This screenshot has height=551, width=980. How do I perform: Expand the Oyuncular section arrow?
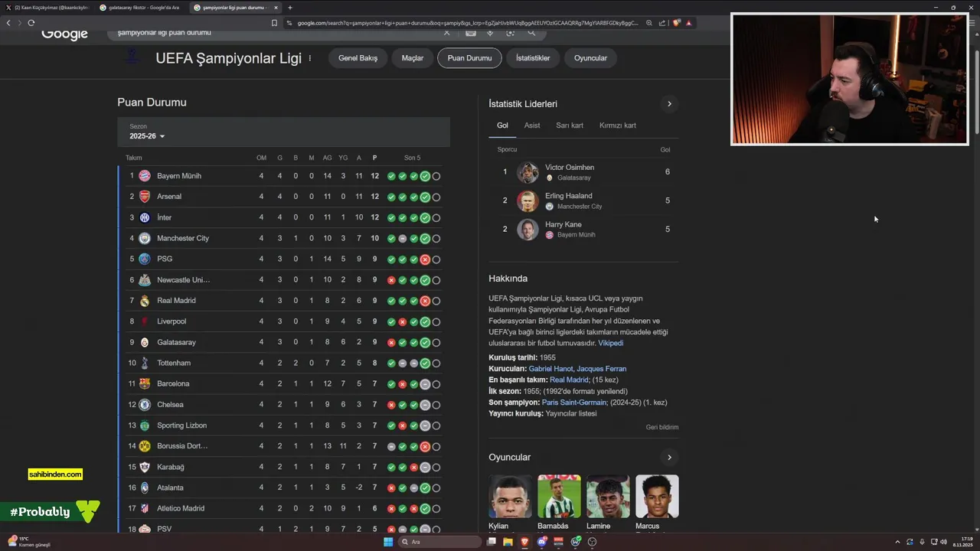pos(669,458)
